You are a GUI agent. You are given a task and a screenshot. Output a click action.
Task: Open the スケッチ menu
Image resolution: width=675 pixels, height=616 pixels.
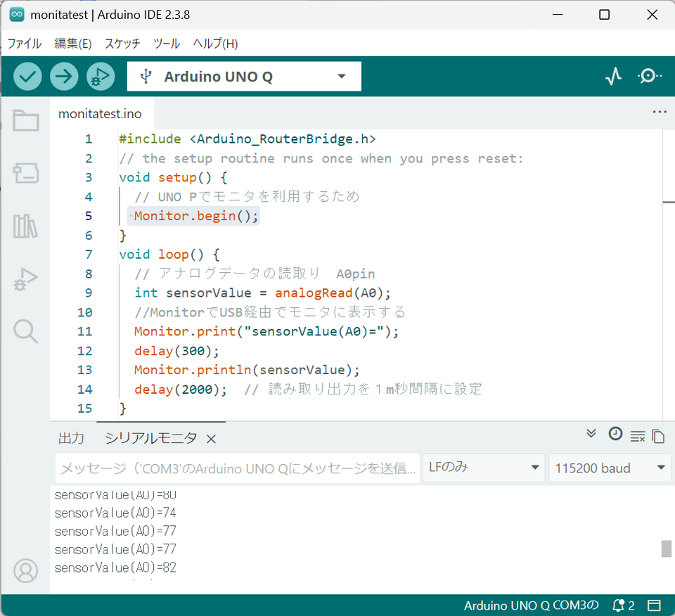coord(122,44)
